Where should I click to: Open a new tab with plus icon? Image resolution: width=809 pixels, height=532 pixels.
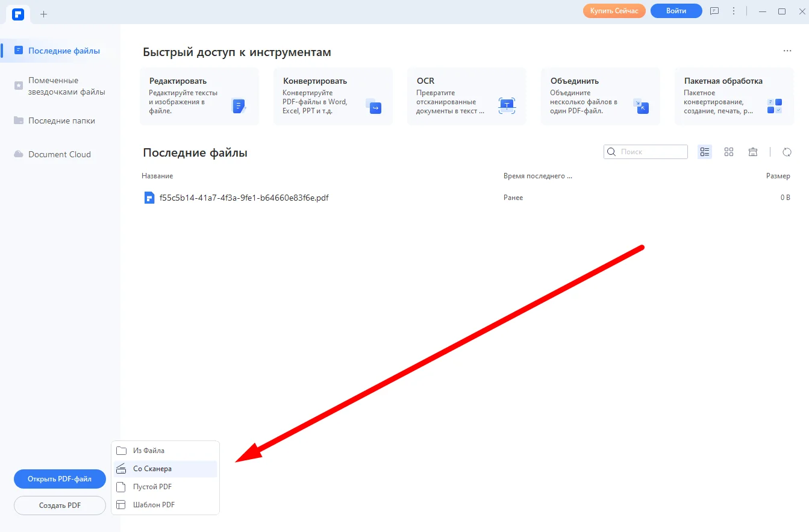[43, 14]
